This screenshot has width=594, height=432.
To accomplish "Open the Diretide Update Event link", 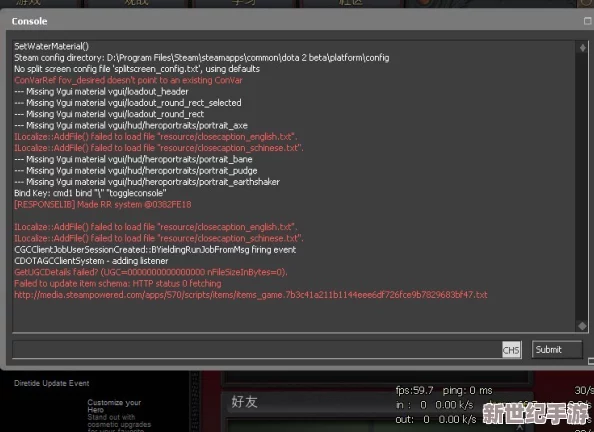I will (x=52, y=383).
